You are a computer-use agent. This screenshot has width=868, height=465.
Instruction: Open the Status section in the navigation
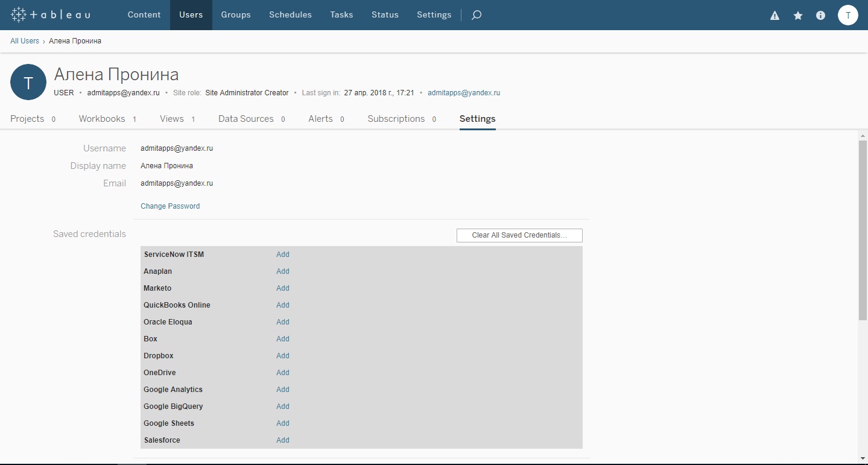point(384,14)
